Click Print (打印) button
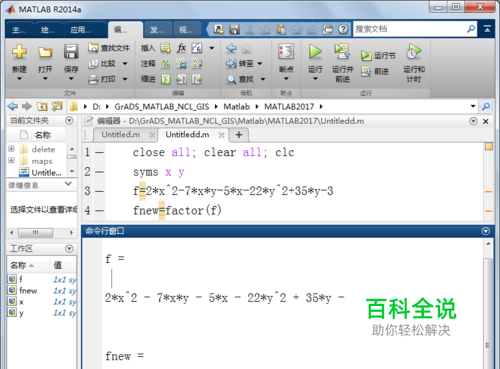Screen dimensions: 500x369 [102, 79]
